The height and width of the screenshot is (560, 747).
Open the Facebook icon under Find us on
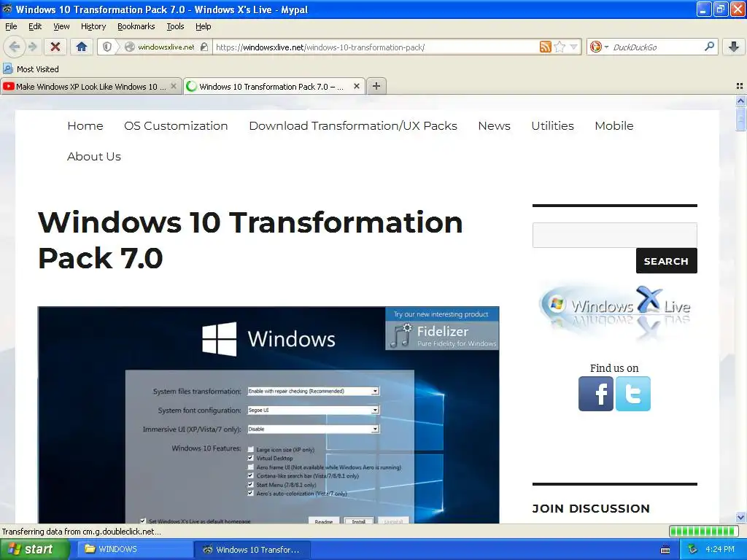tap(596, 394)
